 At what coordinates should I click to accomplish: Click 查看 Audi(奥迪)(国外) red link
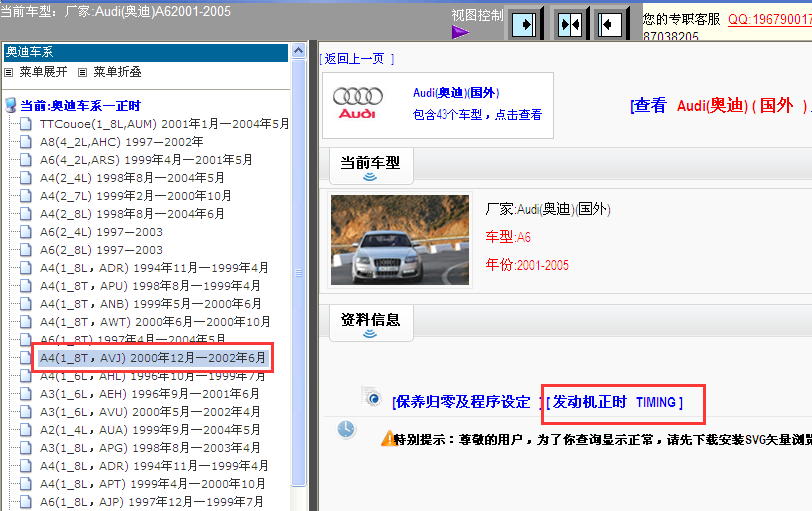(x=719, y=106)
